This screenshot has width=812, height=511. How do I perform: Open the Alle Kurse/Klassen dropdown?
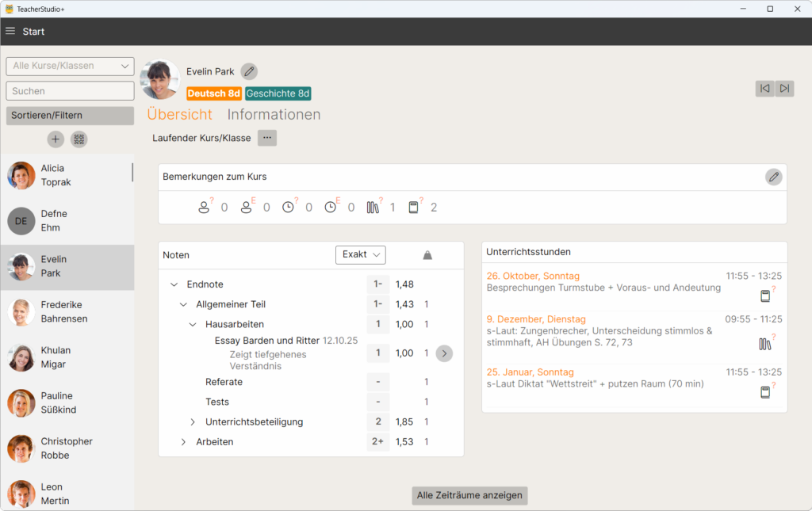70,66
